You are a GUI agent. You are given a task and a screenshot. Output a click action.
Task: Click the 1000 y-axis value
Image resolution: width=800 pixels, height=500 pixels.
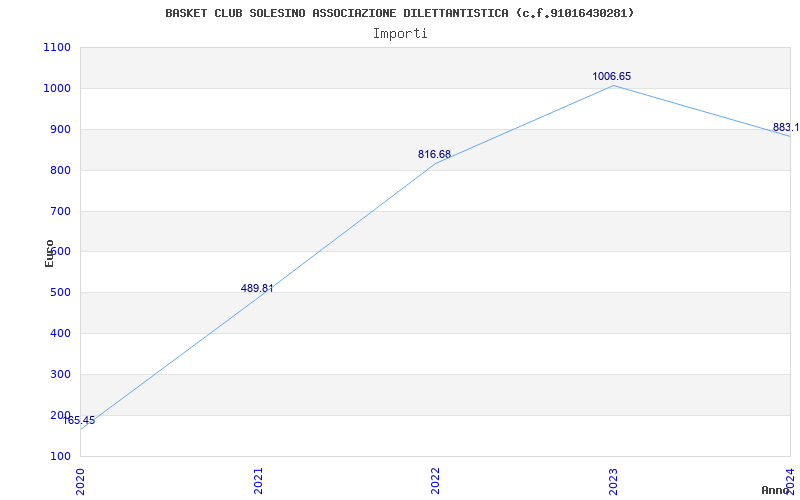[x=57, y=88]
